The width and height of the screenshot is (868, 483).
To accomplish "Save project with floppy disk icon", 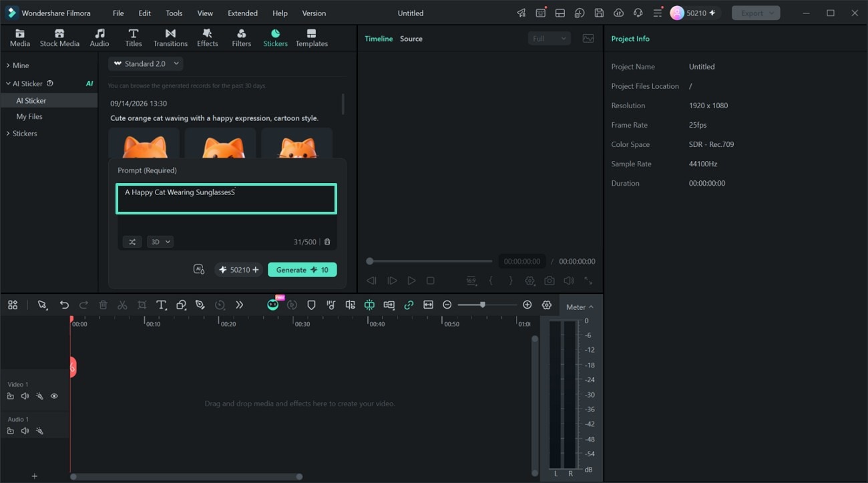I will coord(599,13).
